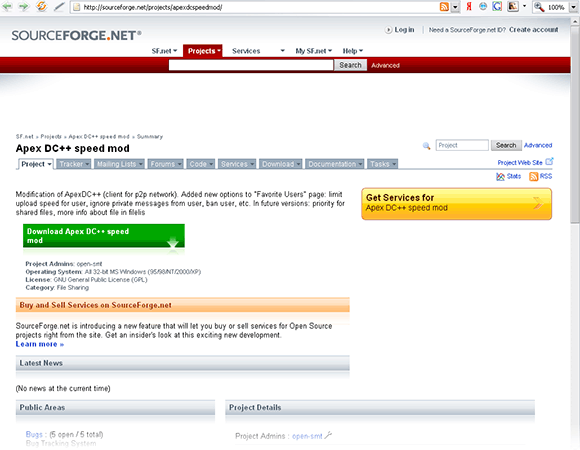This screenshot has height=450, width=580.
Task: Click the Stats chart icon
Action: point(500,177)
